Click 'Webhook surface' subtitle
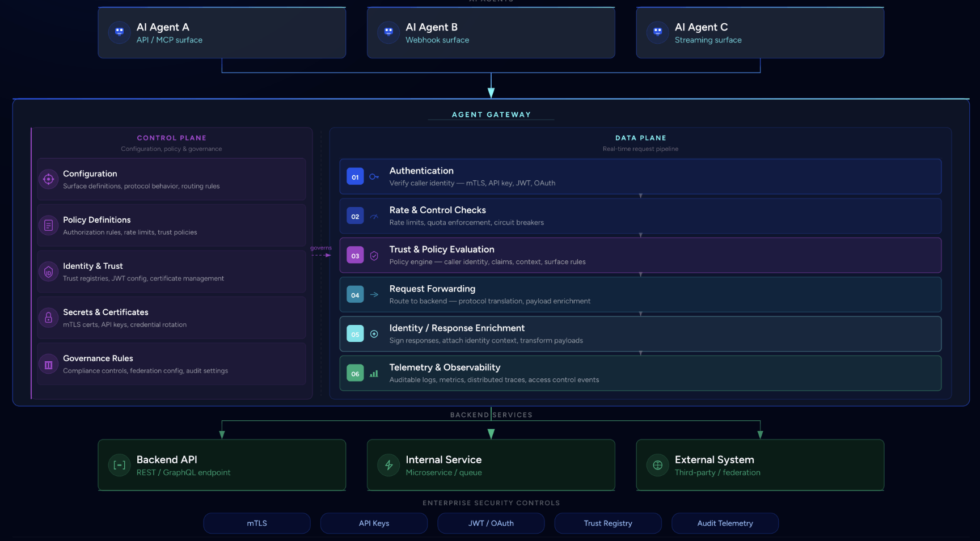 tap(437, 40)
